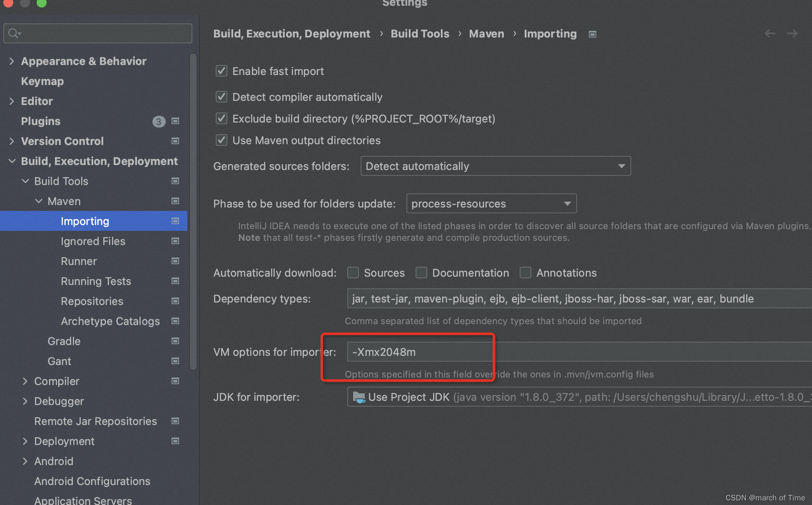This screenshot has width=812, height=505.
Task: Expand the Android node
Action: (25, 461)
